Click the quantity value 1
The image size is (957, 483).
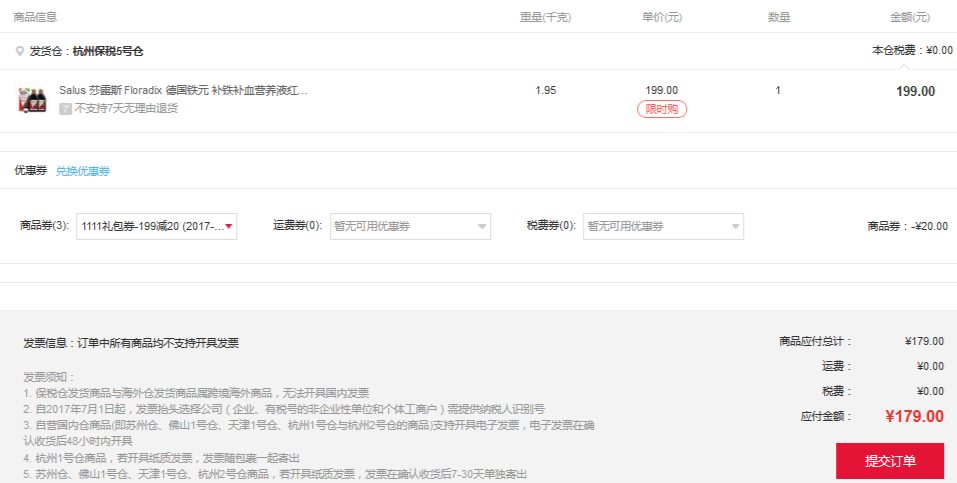click(778, 90)
